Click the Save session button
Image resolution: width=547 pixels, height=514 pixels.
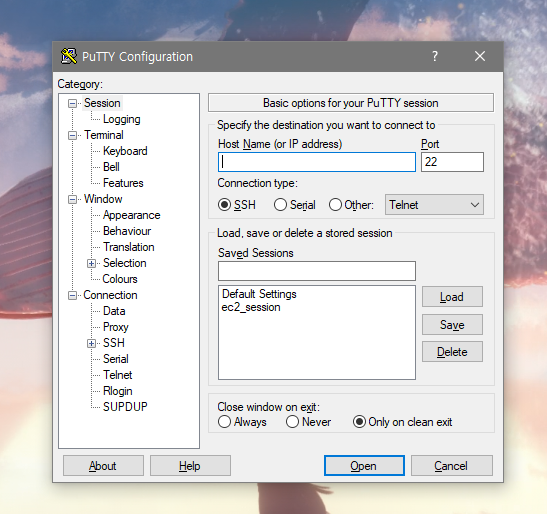coord(452,325)
